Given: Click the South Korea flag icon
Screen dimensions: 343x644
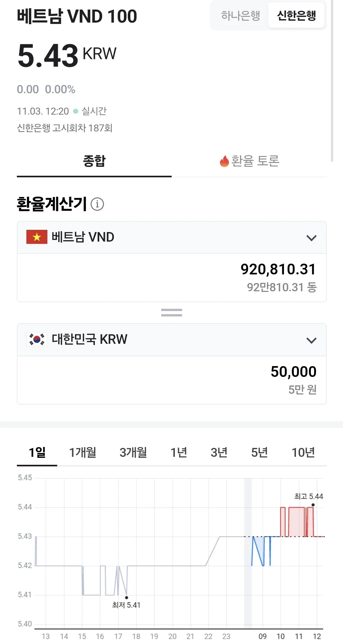Looking at the screenshot, I should [37, 339].
